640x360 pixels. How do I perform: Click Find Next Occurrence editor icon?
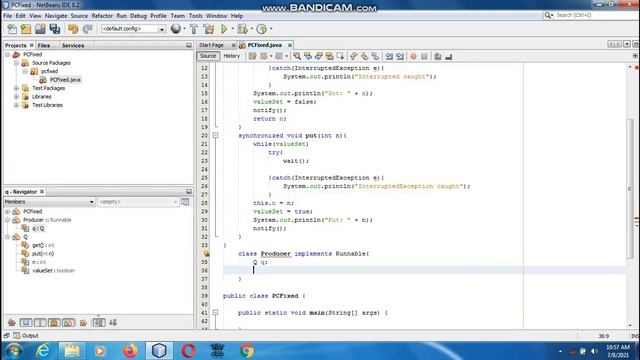318,56
